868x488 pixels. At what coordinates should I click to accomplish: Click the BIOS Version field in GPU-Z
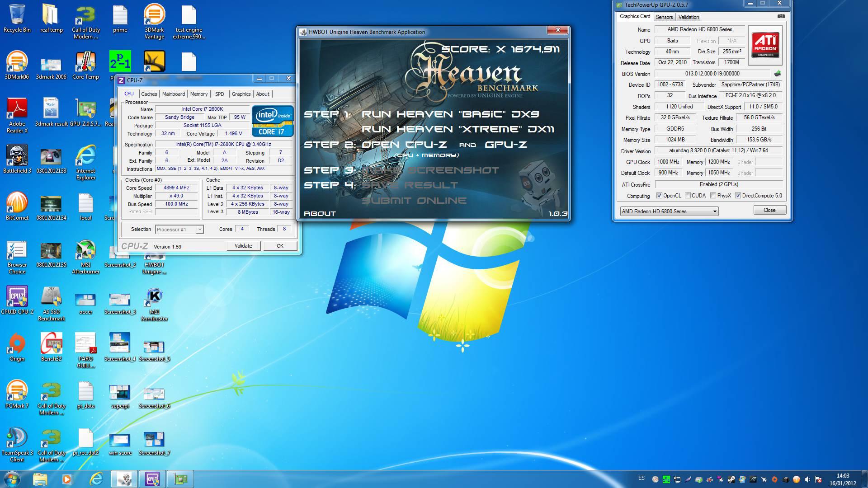(712, 74)
